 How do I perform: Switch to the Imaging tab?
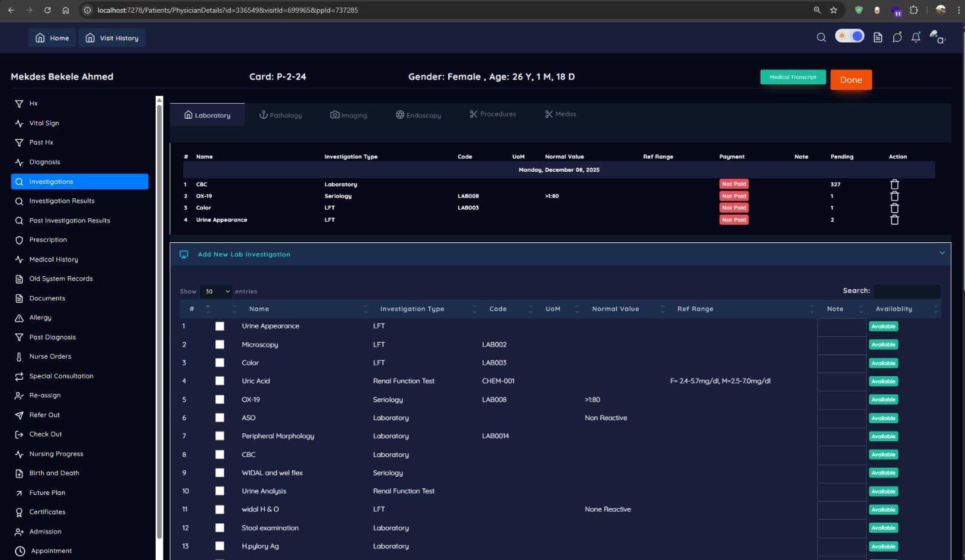pos(349,115)
